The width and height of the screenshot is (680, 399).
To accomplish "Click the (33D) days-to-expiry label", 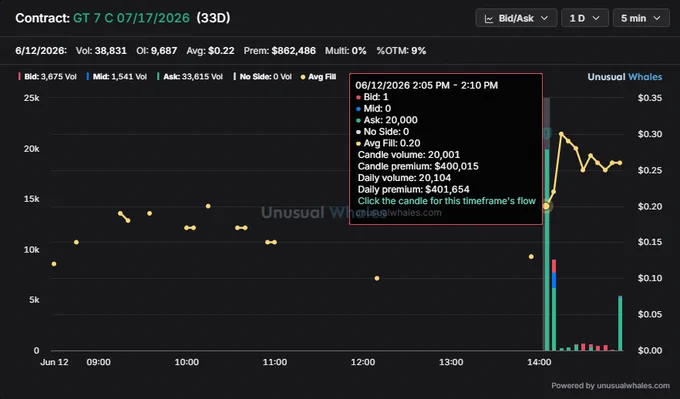I will point(213,18).
